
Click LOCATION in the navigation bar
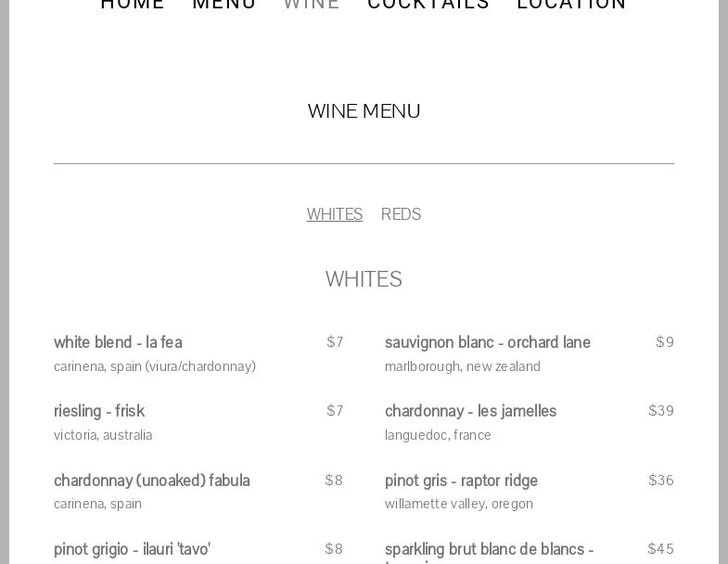coord(571,5)
